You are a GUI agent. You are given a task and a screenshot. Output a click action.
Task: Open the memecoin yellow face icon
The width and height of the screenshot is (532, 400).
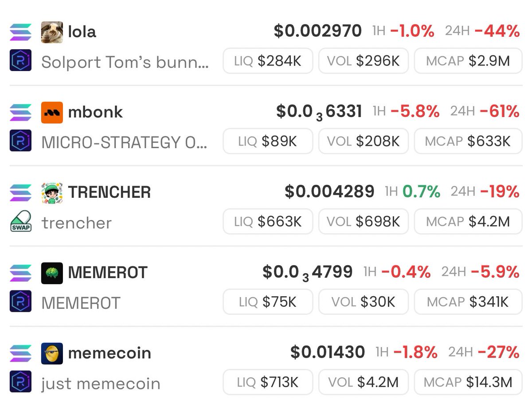[52, 353]
